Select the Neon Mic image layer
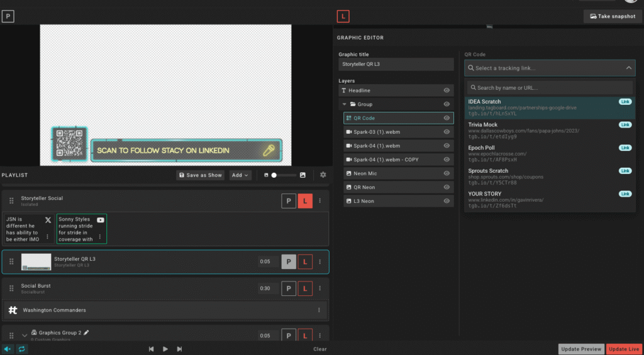Screen dimensions: 644x355 [x=398, y=173]
